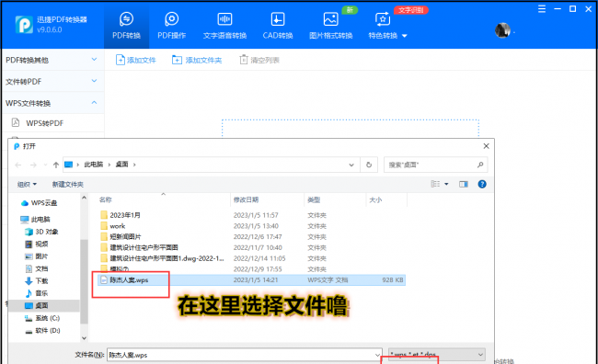
Task: Open the recent locations dropdown arrow
Action: coord(45,165)
